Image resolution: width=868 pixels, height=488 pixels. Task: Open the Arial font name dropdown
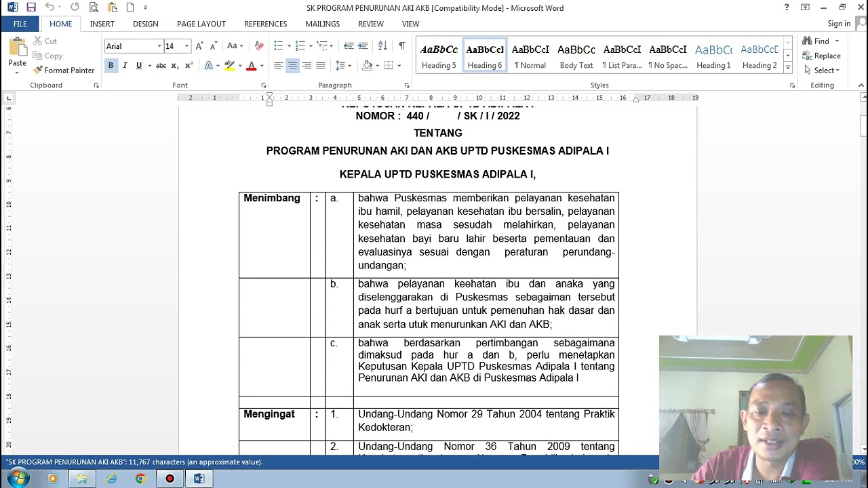(x=159, y=46)
